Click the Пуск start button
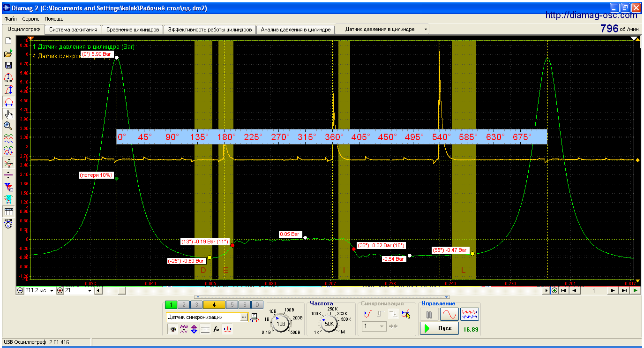 439,328
